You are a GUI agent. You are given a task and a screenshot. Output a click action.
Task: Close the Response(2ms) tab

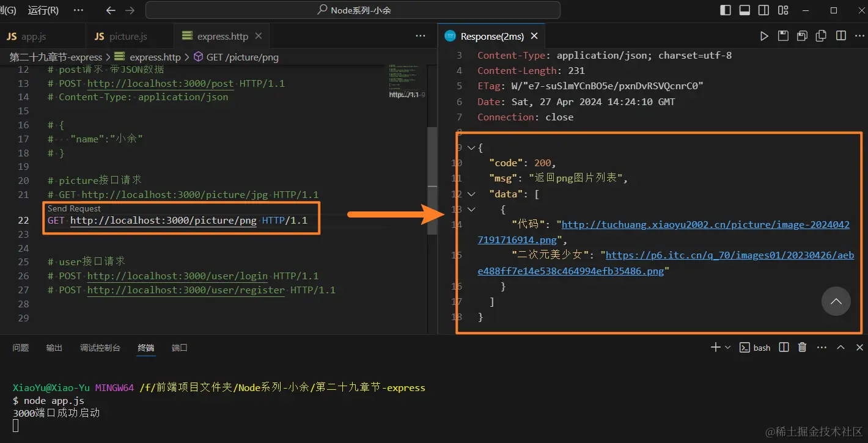click(534, 36)
